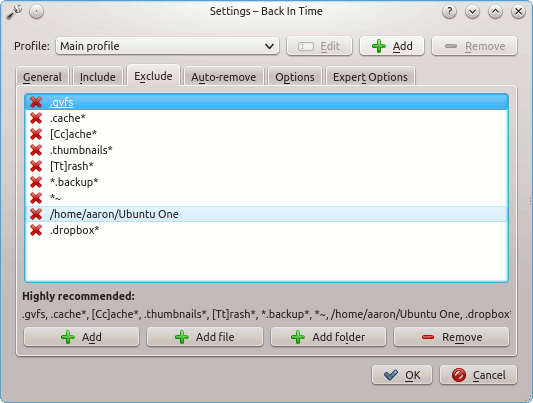
Task: Click the red X icon beside .thumbnails*
Action: click(36, 150)
